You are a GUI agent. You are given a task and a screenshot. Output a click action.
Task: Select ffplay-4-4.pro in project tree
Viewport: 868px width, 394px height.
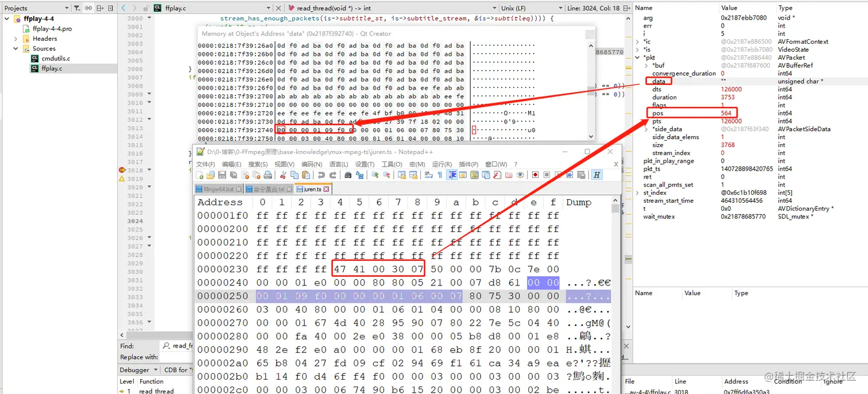[52, 29]
